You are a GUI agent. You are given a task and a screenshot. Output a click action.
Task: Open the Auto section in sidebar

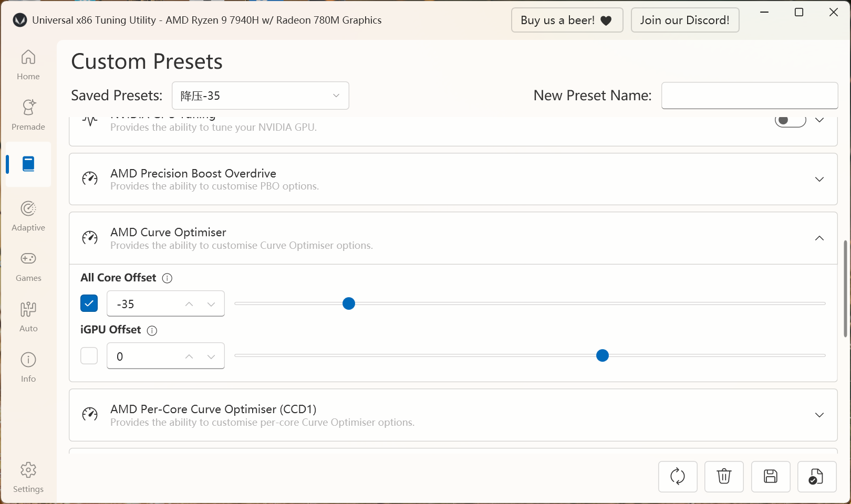pos(28,317)
